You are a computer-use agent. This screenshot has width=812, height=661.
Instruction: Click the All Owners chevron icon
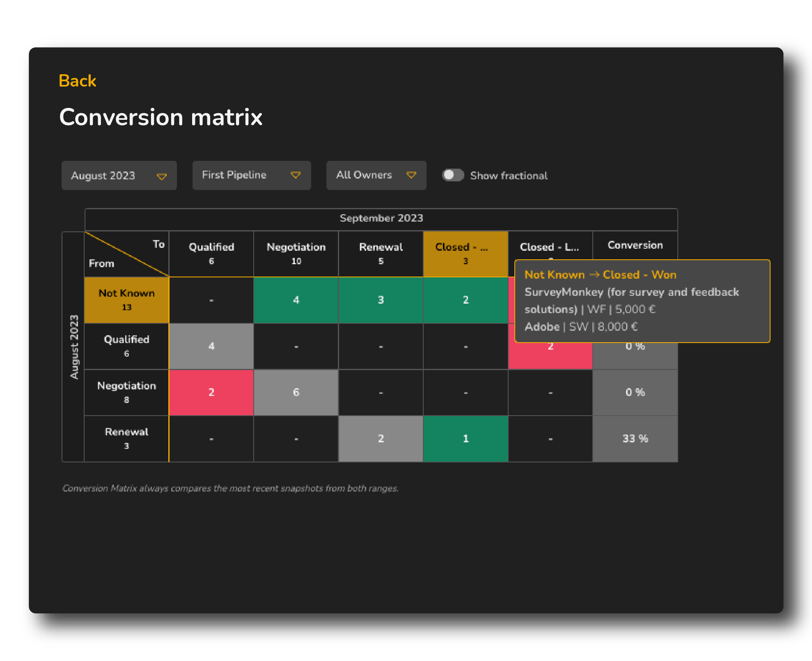point(411,175)
